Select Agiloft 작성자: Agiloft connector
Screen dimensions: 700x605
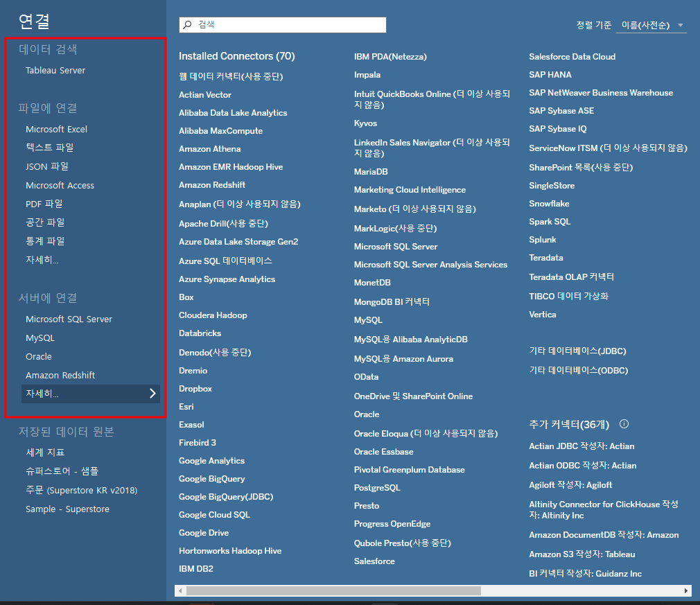(x=570, y=485)
